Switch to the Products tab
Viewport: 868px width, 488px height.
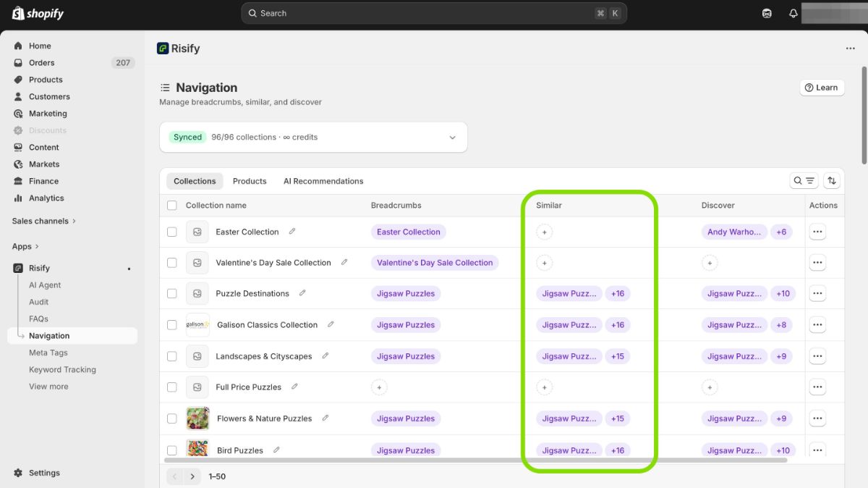(x=250, y=181)
